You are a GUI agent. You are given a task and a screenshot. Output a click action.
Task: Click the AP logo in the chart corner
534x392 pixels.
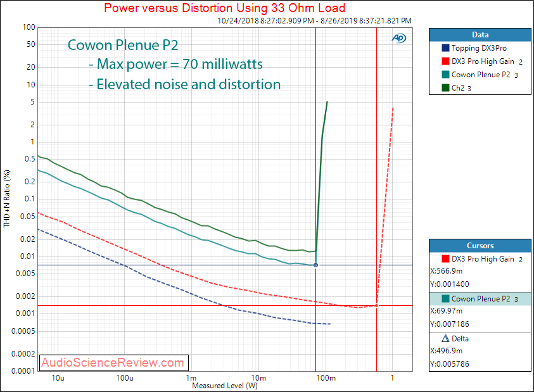[x=399, y=38]
